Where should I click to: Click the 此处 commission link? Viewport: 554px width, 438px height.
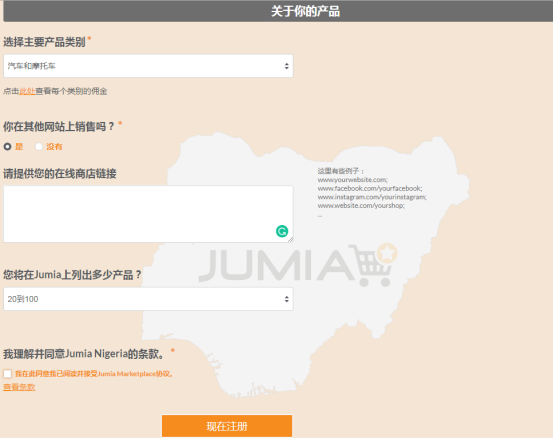click(27, 91)
